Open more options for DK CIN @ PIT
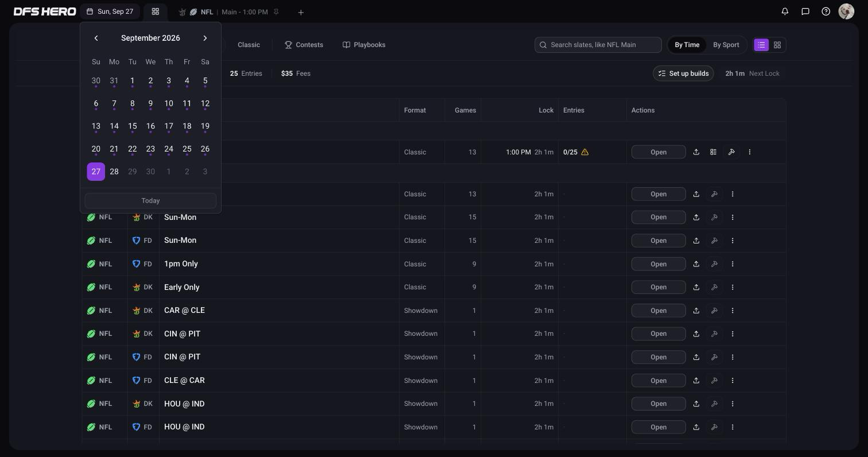This screenshot has height=457, width=868. click(x=733, y=334)
